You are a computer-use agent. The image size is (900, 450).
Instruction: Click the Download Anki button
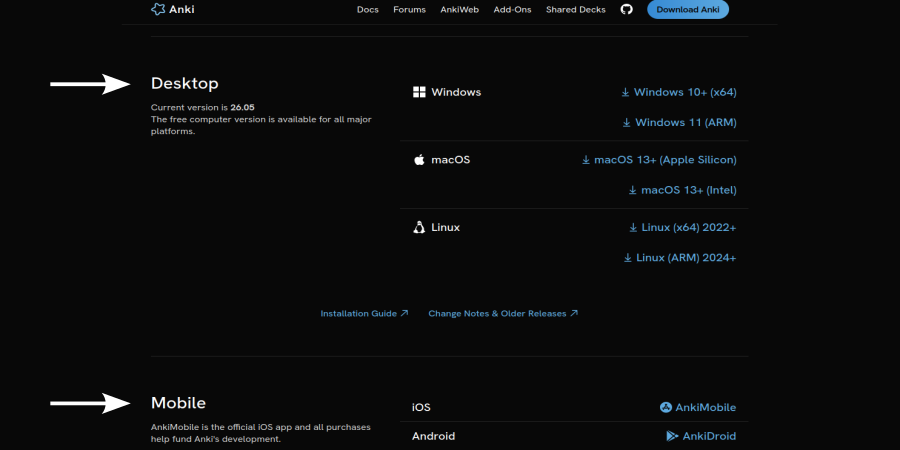pyautogui.click(x=688, y=9)
